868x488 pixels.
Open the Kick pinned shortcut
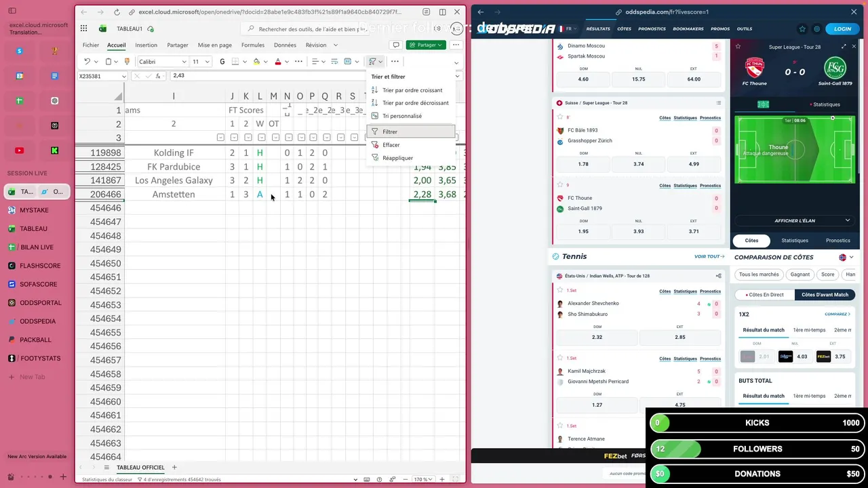point(55,150)
